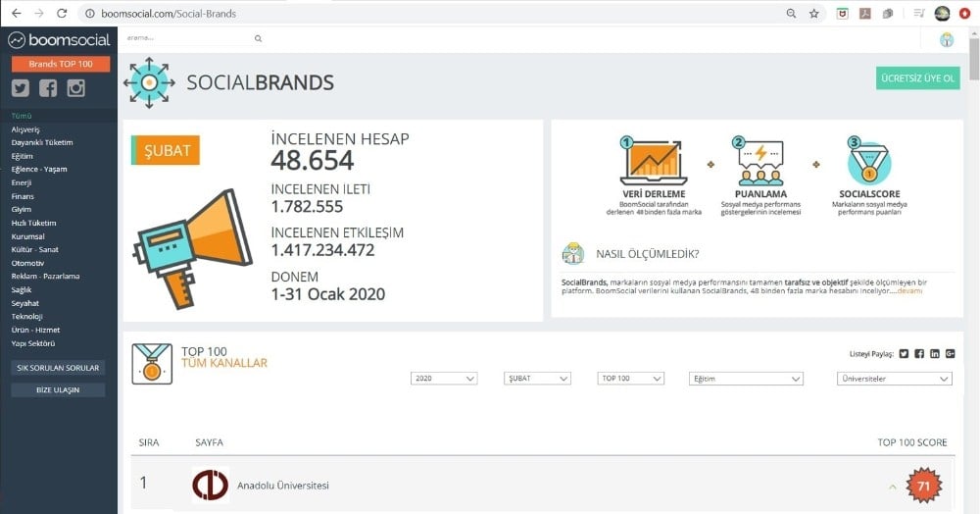The height and width of the screenshot is (514, 980).
Task: Bookmark this page with the star icon
Action: click(x=813, y=13)
